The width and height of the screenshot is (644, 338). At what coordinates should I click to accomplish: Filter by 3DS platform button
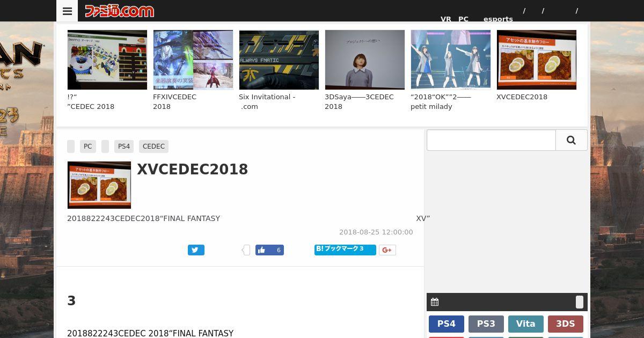pyautogui.click(x=566, y=324)
